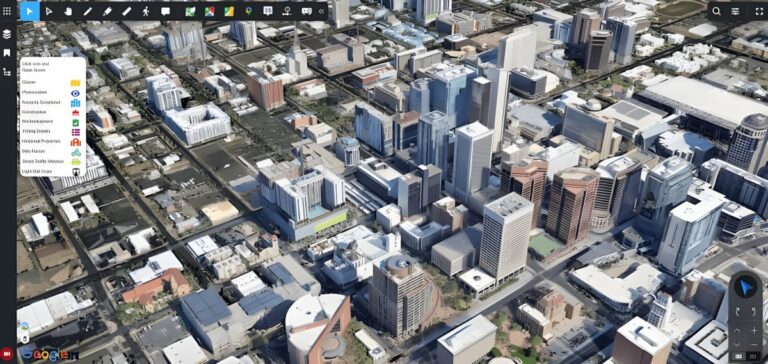The width and height of the screenshot is (768, 364).
Task: Open the purple Zoning Density scene icon
Action: point(75,132)
